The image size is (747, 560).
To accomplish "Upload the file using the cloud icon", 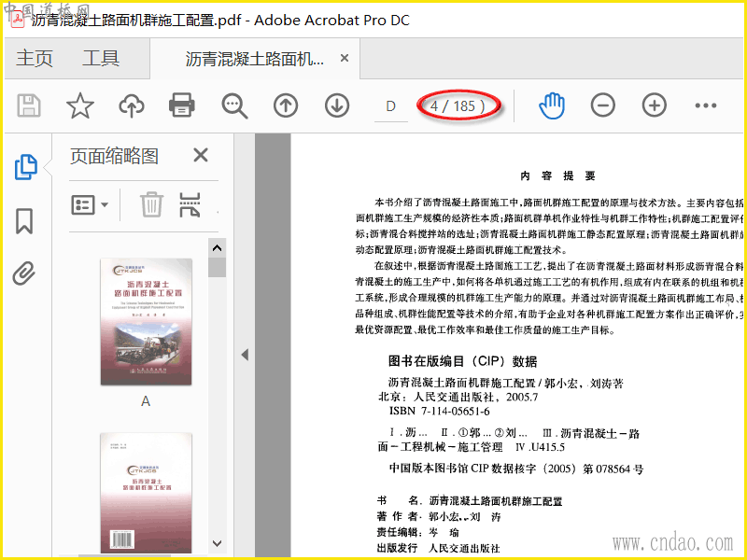I will pyautogui.click(x=132, y=105).
